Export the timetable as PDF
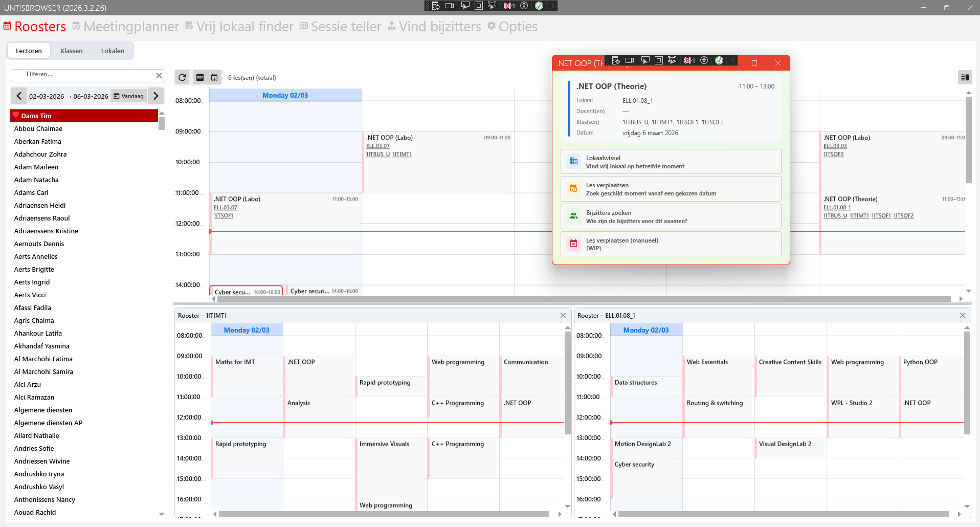The image size is (980, 527). 200,77
